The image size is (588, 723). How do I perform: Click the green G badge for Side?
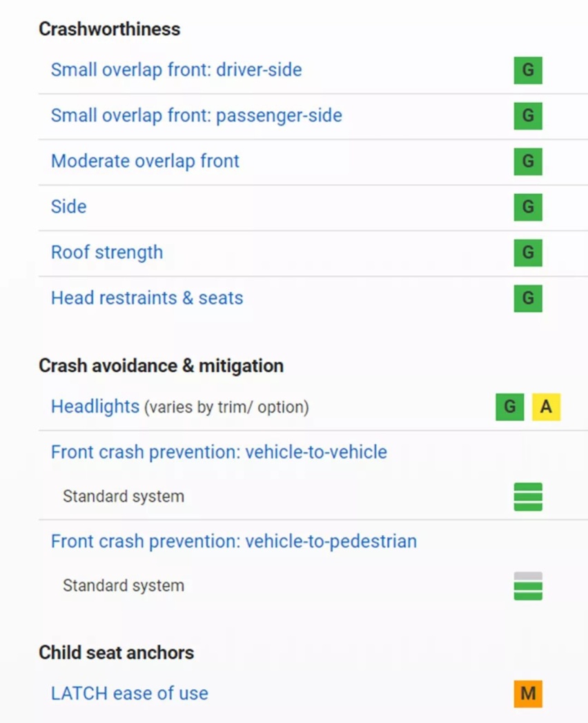point(528,207)
